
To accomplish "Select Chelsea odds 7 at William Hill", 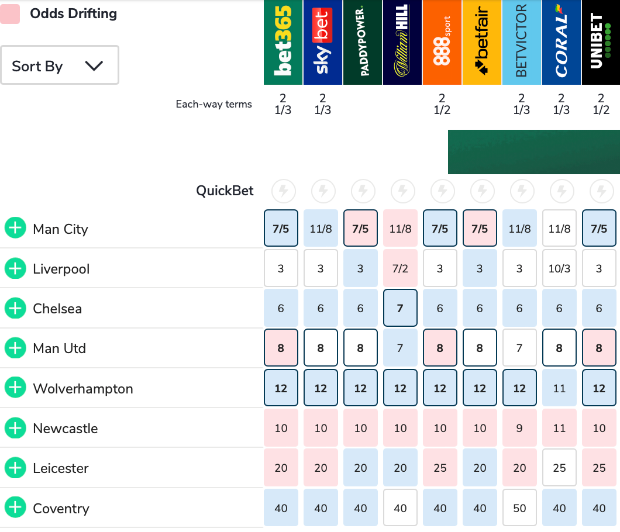I will 402,309.
